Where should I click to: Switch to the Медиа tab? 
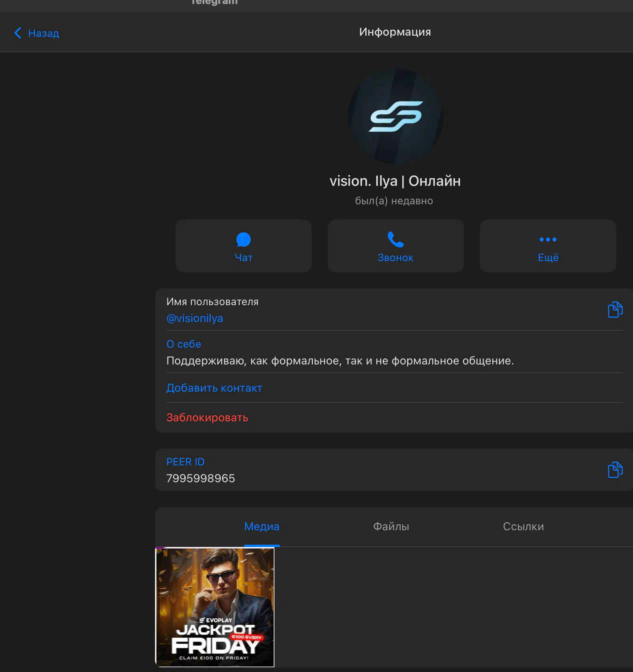point(262,527)
